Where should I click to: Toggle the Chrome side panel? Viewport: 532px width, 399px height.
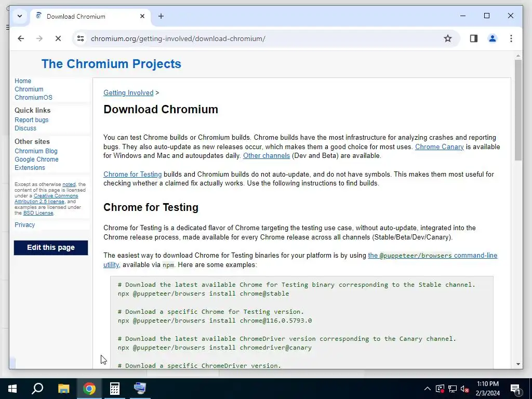pyautogui.click(x=474, y=38)
